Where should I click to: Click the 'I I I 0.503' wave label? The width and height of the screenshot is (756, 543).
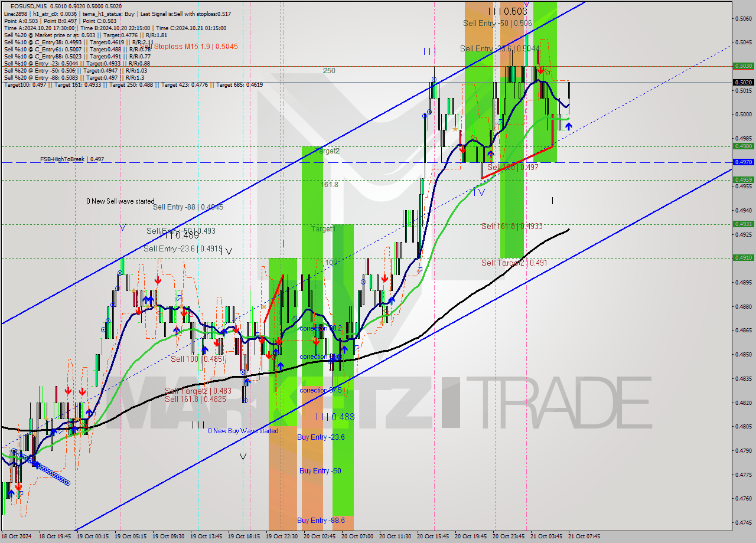point(508,11)
